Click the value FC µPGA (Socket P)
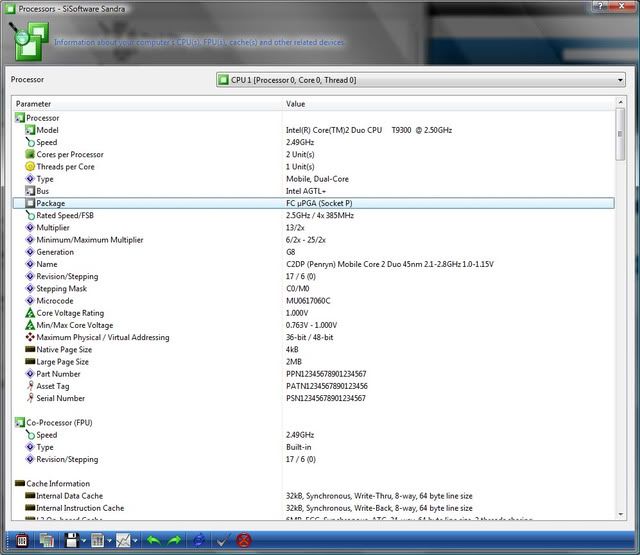Viewport: 640px width, 555px height. coord(319,203)
